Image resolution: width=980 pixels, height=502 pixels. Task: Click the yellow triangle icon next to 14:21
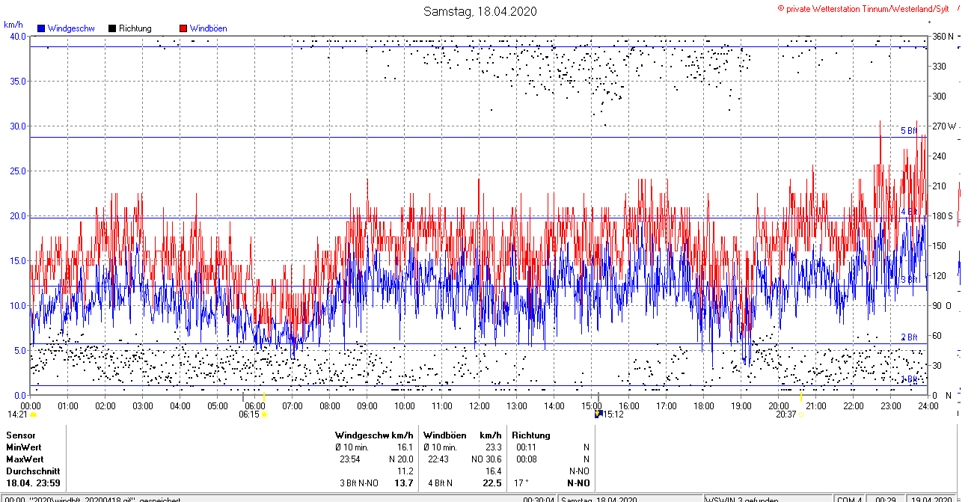coord(33,414)
